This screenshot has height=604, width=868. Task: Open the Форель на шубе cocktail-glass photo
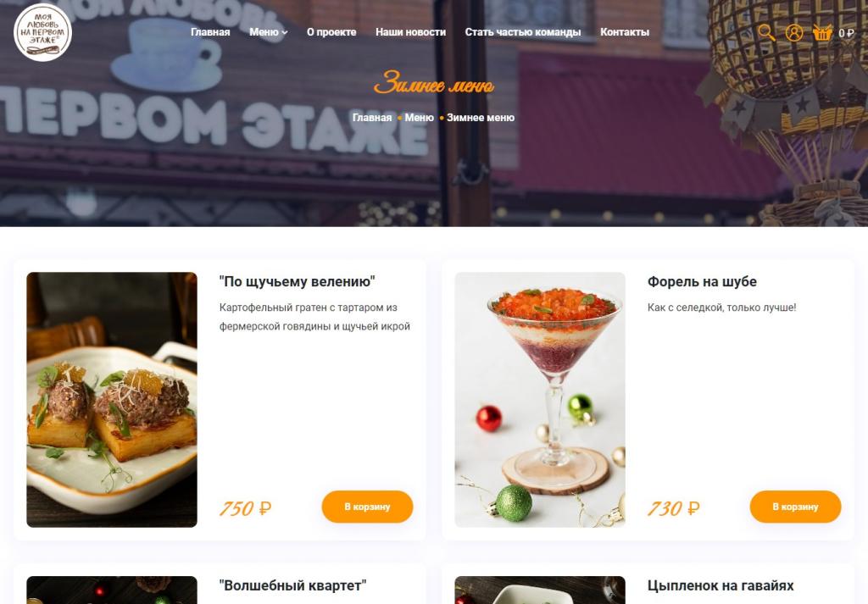(540, 399)
